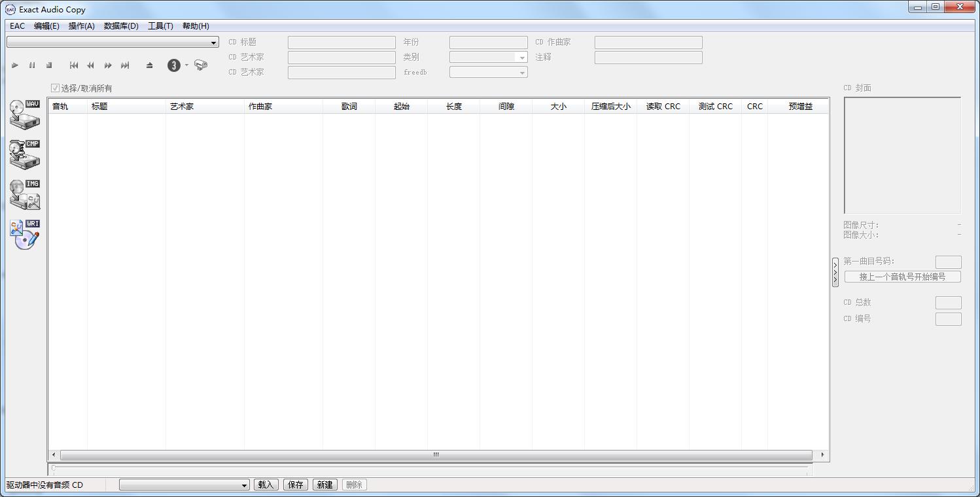
Task: Click the 新建 button
Action: pos(325,485)
